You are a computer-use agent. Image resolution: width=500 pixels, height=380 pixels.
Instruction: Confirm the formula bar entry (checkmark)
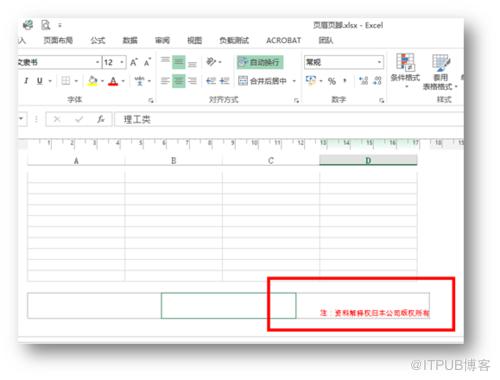coord(79,119)
